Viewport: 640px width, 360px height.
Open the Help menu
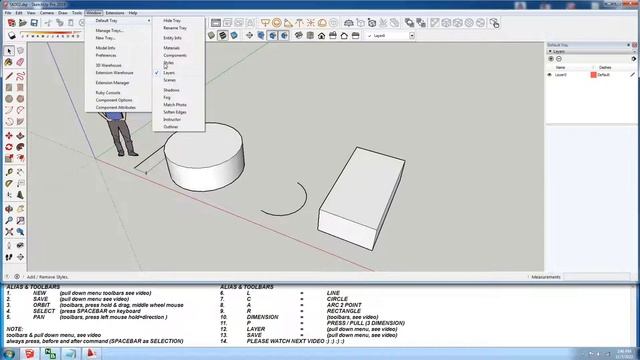click(x=133, y=13)
